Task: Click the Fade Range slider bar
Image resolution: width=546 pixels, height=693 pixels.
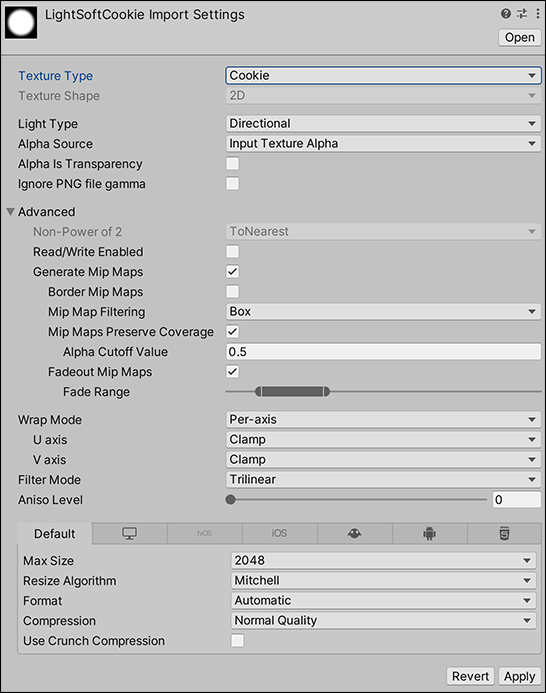Action: 292,392
